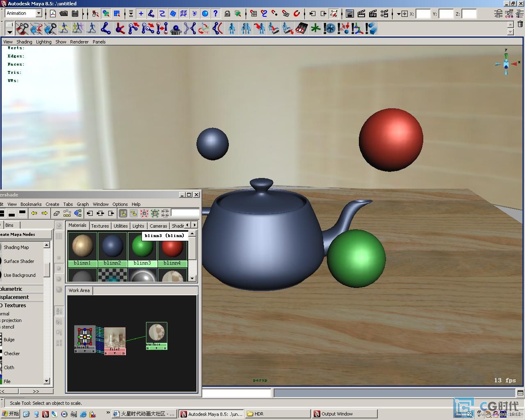Expand the Volumetric section in Create bar
The width and height of the screenshot is (525, 420).
21,289
